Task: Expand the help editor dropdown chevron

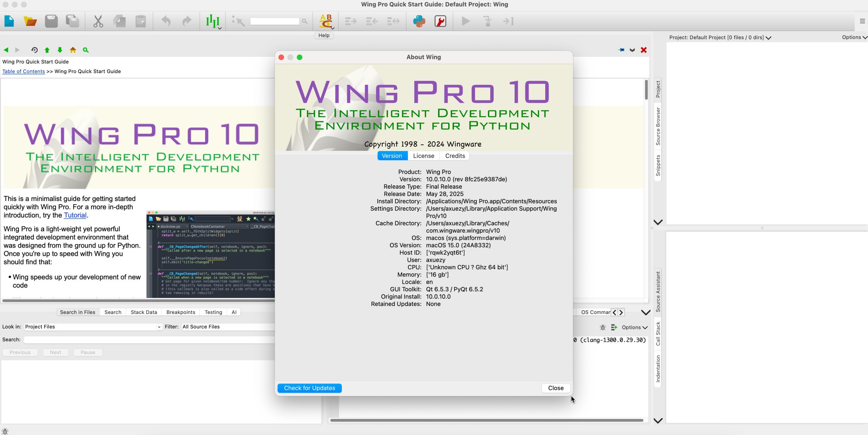Action: pos(632,50)
